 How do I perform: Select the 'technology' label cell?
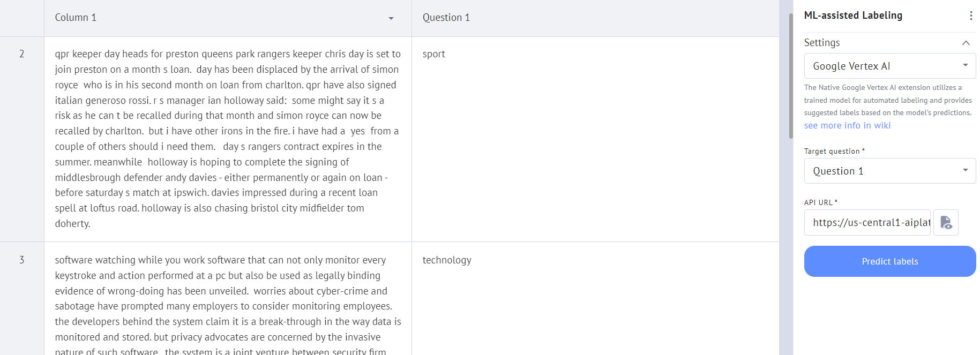coord(446,260)
